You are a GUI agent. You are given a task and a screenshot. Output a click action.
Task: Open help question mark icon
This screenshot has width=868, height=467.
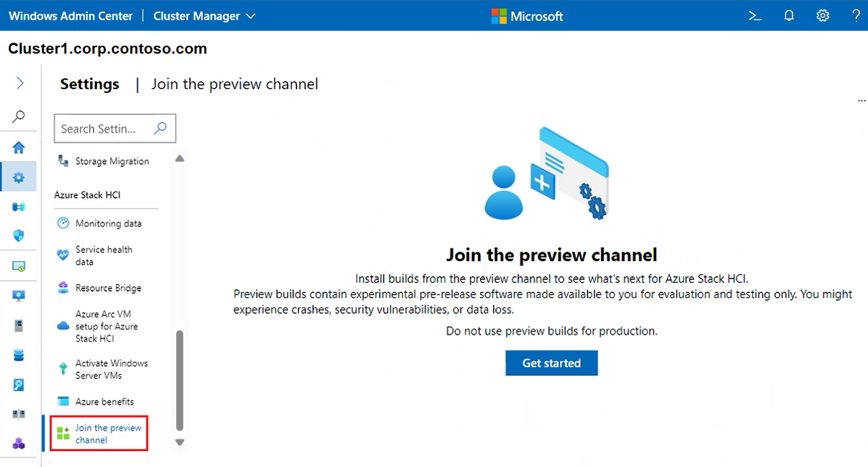856,16
